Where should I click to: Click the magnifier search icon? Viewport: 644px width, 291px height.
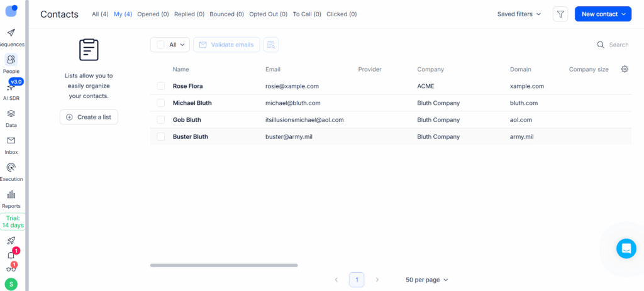pyautogui.click(x=601, y=45)
